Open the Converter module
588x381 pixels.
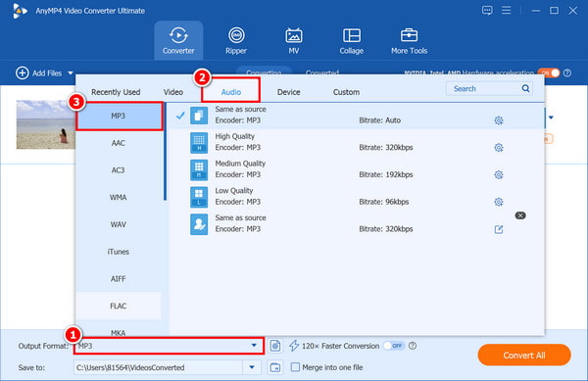[178, 40]
